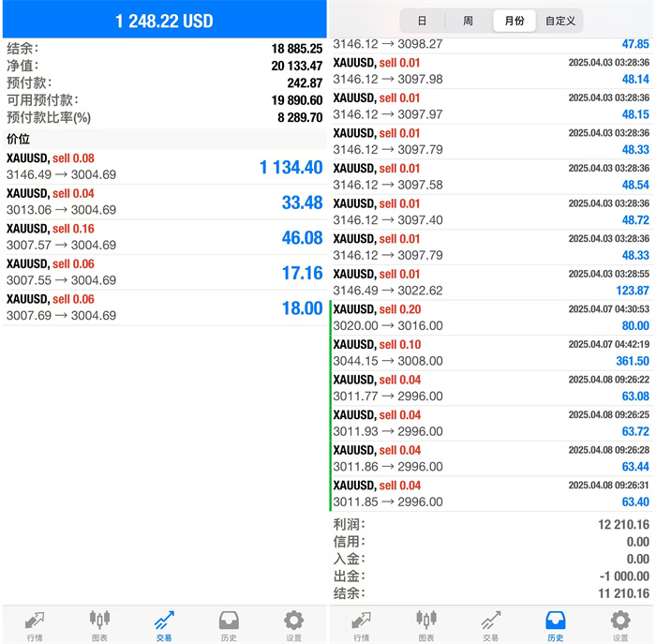
Task: Open sell 0.16 position opened at 3007.57
Action: pyautogui.click(x=164, y=237)
